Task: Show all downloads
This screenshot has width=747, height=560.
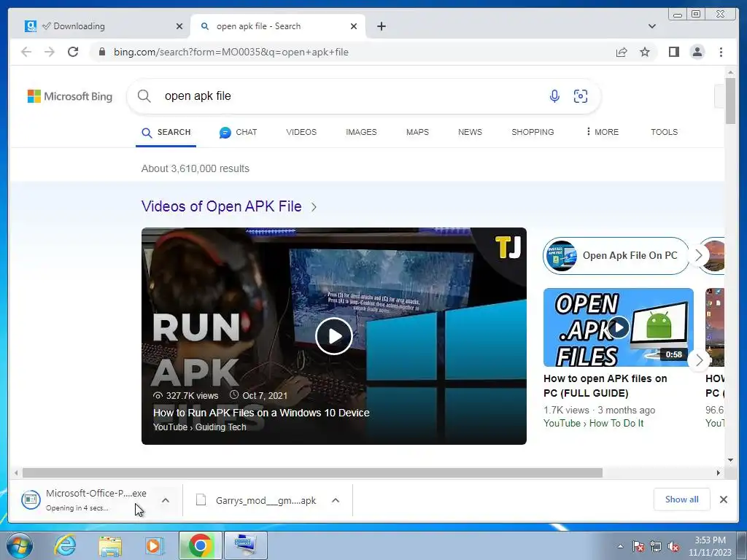Action: click(x=682, y=499)
